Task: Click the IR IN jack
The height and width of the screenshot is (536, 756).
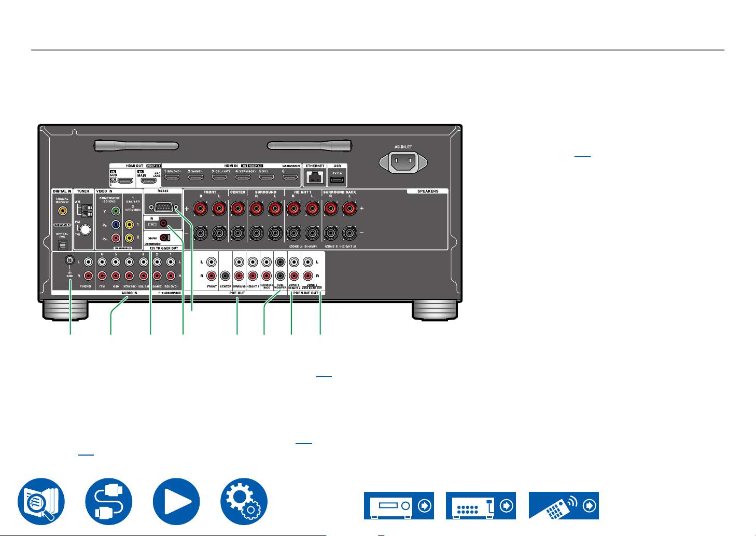Action: [x=163, y=223]
